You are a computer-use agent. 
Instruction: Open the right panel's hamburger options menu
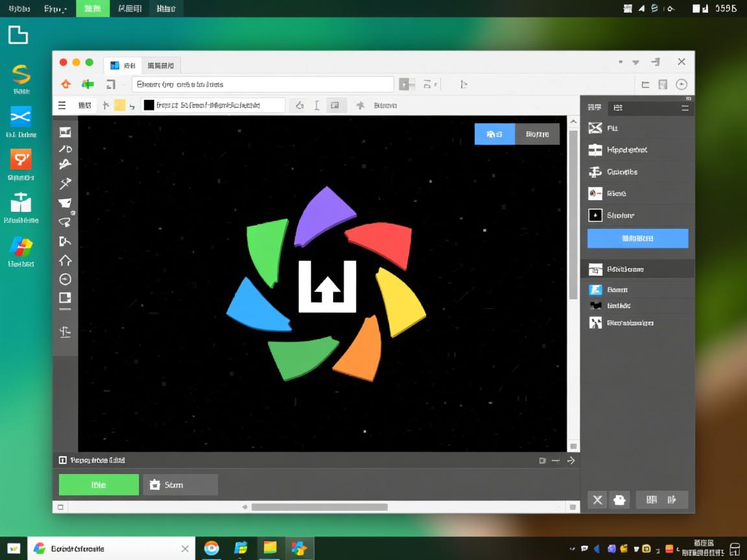(x=685, y=108)
